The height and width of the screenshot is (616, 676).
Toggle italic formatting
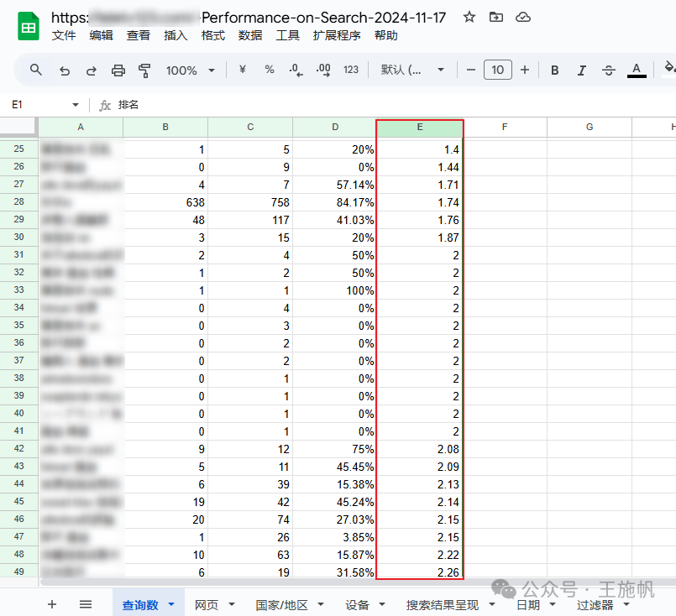582,70
